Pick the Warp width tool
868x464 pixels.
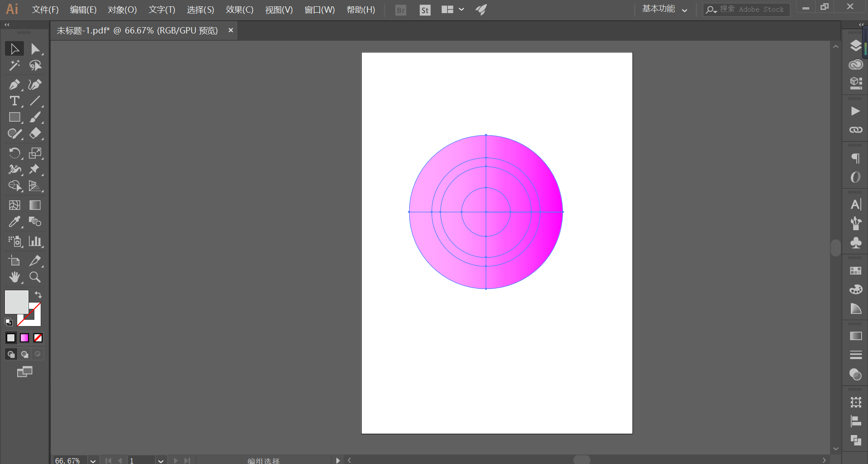(14, 169)
